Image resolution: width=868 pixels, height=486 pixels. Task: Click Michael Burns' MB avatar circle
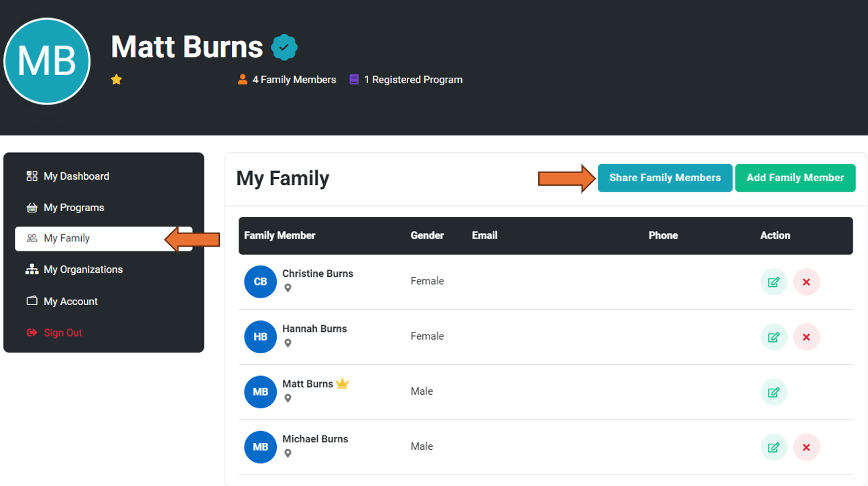click(261, 447)
